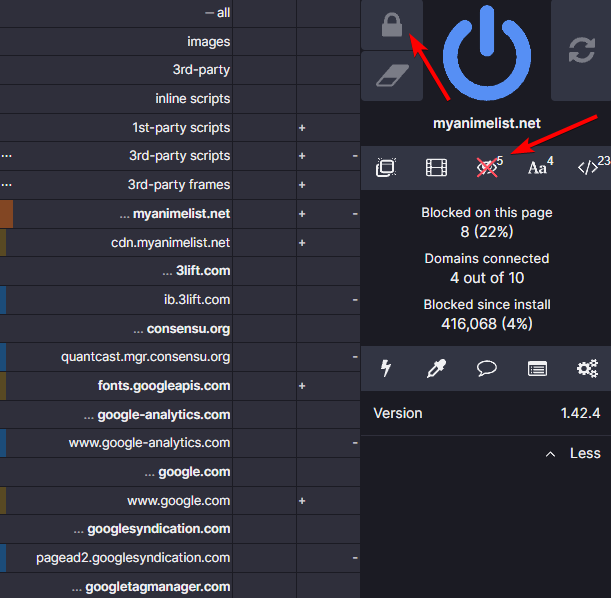This screenshot has width=611, height=598.
Task: Click the padlock icon to save rules
Action: pos(391,25)
